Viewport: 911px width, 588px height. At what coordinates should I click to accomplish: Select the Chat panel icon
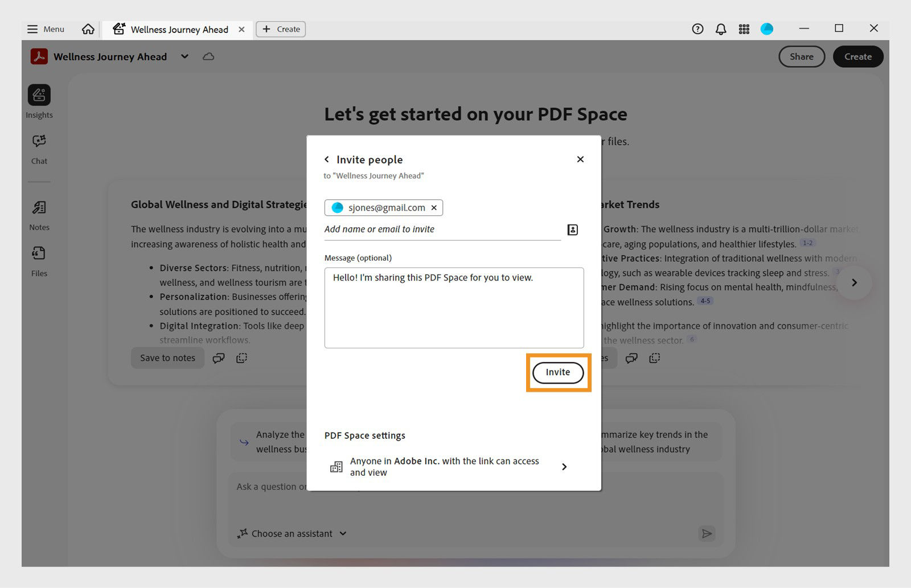tap(39, 148)
